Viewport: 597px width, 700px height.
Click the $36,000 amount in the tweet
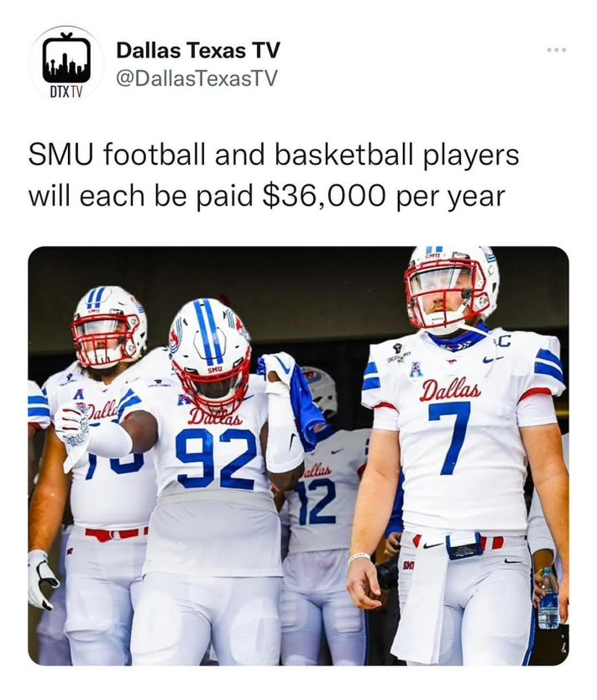coord(324,196)
